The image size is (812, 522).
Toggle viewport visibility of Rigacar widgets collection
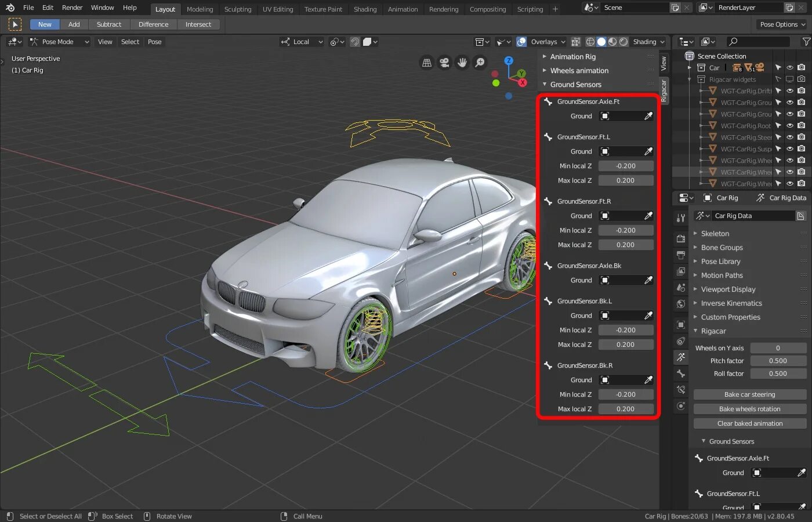[789, 79]
